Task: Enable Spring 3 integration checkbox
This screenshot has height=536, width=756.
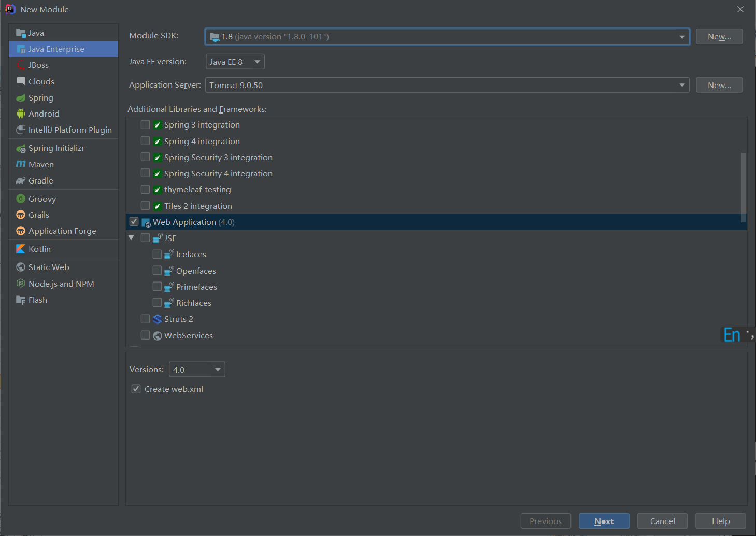Action: point(145,125)
